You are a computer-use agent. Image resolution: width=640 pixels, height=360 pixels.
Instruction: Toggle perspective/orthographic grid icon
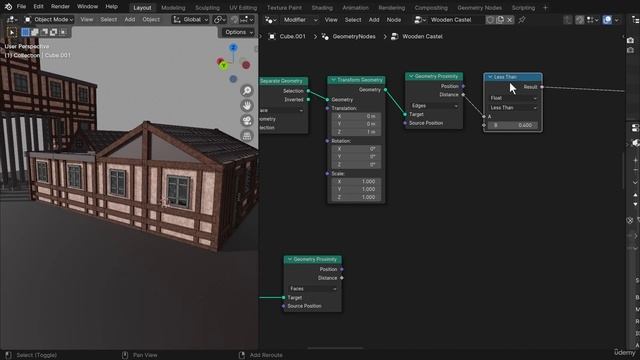click(247, 136)
